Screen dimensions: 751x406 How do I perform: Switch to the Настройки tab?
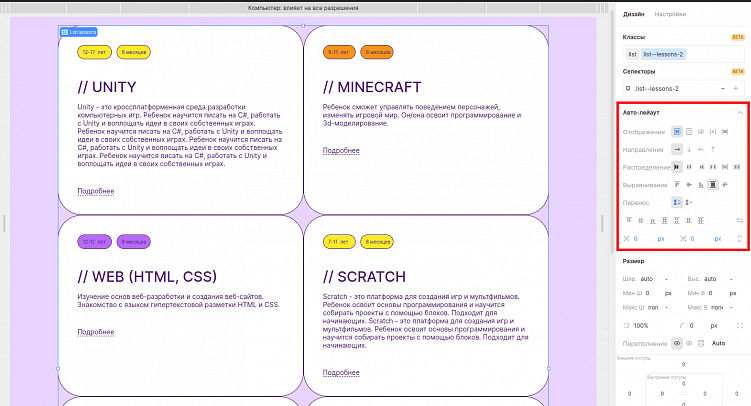[670, 14]
